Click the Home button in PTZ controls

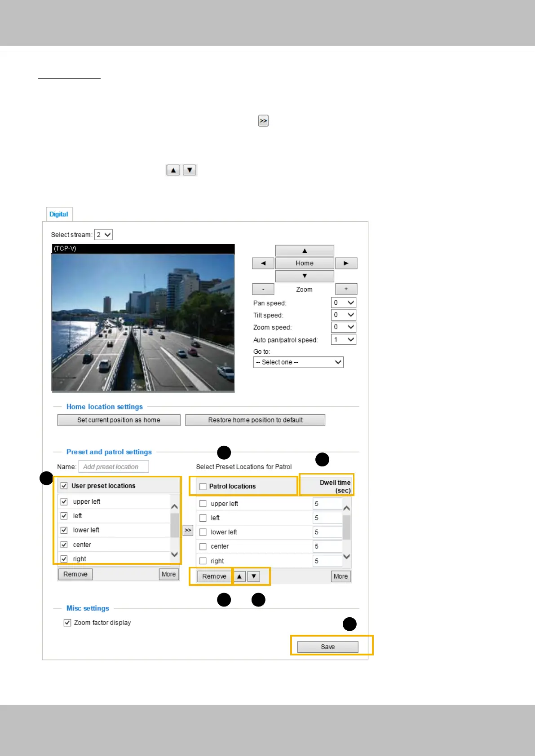tap(305, 263)
